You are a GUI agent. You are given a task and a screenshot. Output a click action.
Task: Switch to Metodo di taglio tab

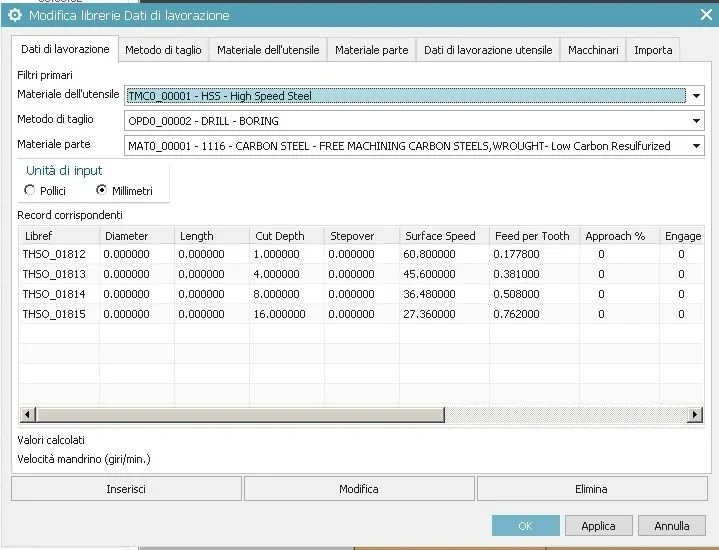click(163, 50)
